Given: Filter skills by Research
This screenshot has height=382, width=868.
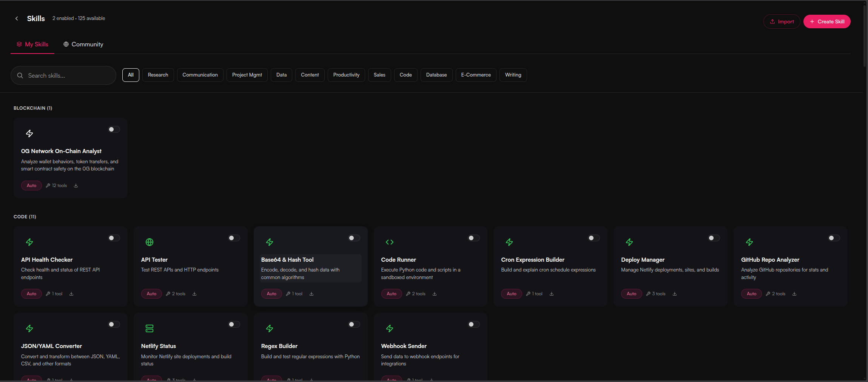Looking at the screenshot, I should pos(158,75).
